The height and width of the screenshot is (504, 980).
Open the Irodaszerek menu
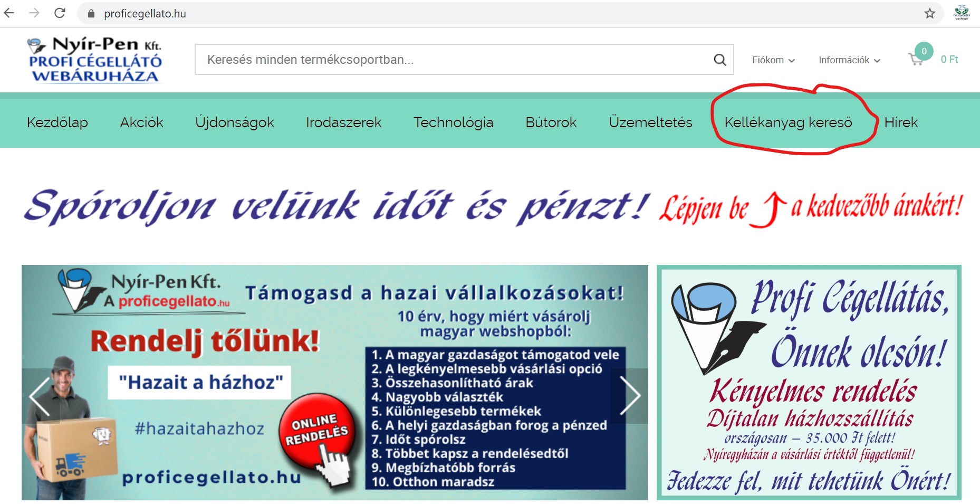[x=343, y=122]
